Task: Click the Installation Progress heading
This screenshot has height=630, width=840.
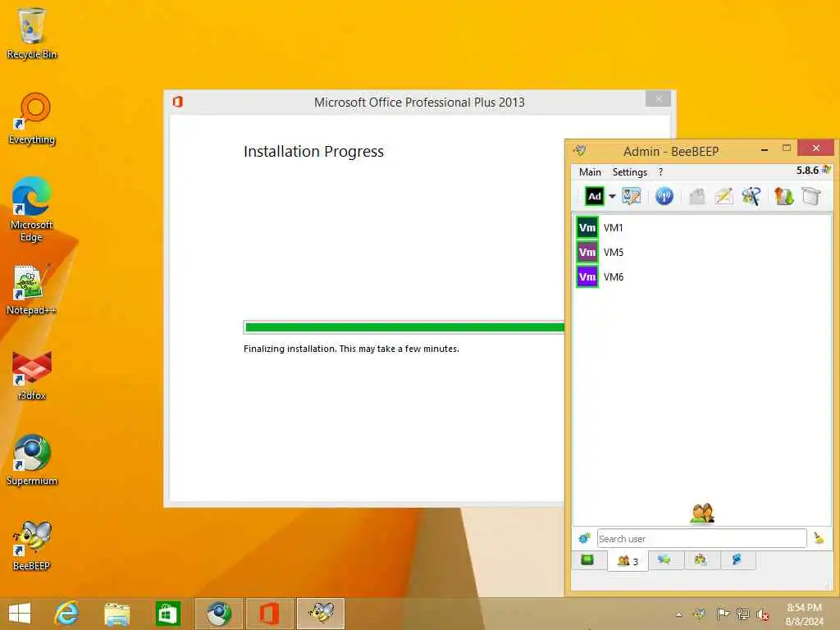Action: coord(314,152)
